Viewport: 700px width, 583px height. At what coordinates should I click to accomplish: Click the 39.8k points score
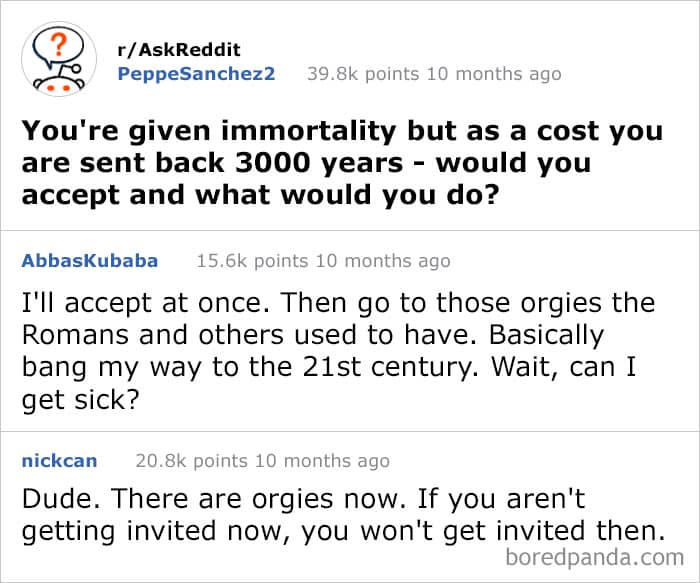(x=356, y=74)
